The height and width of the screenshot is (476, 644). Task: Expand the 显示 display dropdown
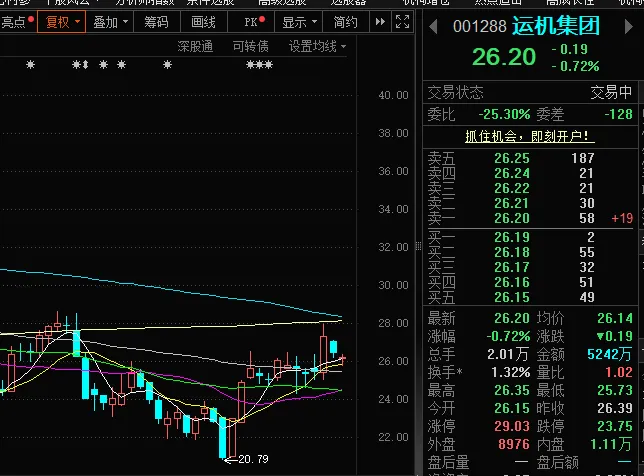coord(299,22)
